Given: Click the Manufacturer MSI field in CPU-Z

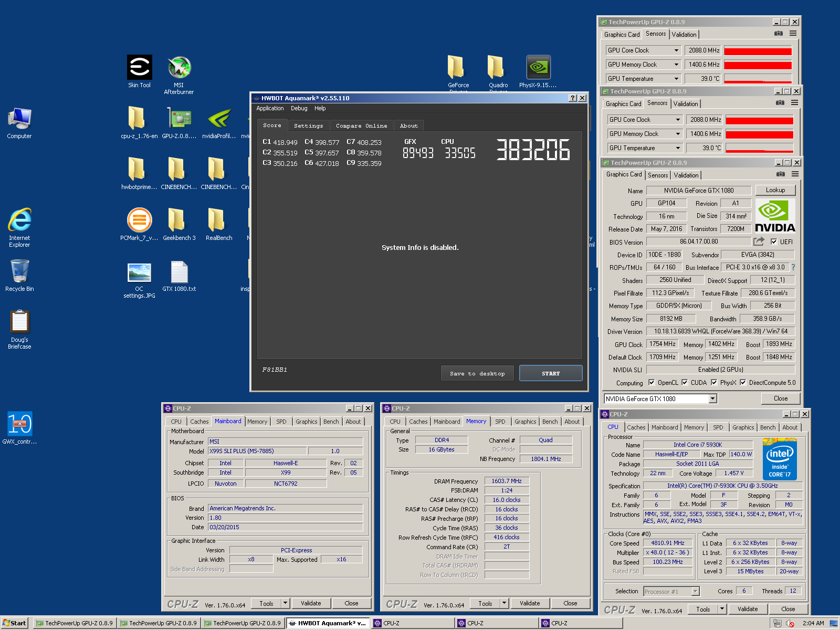Looking at the screenshot, I should click(285, 442).
